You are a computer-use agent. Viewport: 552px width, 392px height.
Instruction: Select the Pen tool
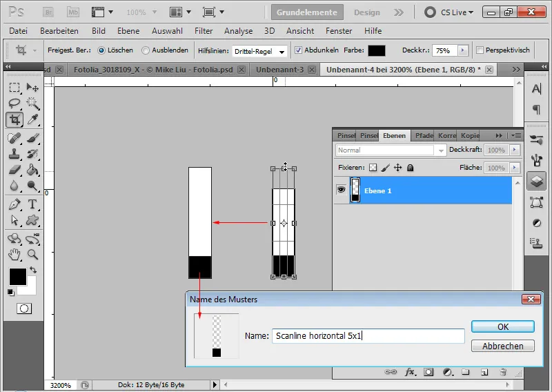(14, 204)
